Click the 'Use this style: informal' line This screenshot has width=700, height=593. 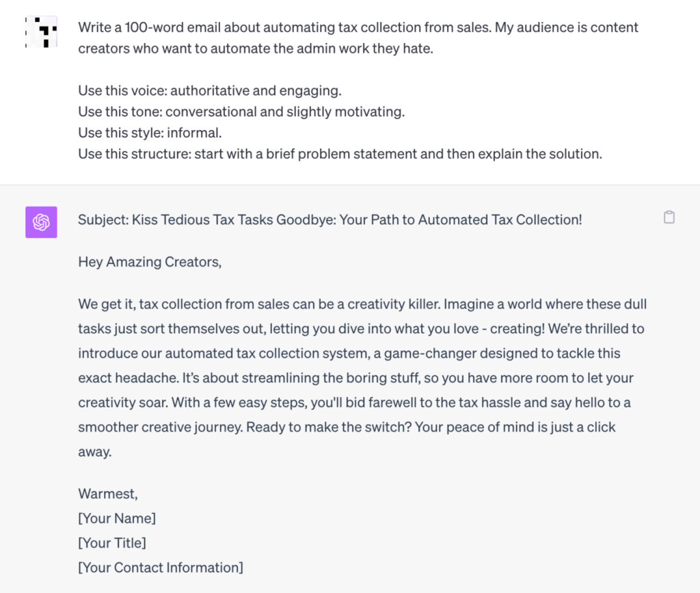150,133
